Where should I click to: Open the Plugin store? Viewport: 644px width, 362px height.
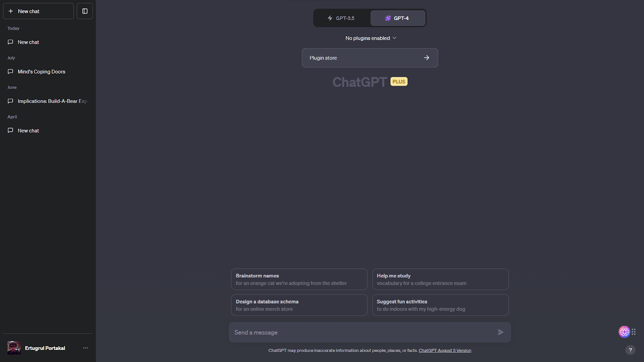[x=370, y=58]
